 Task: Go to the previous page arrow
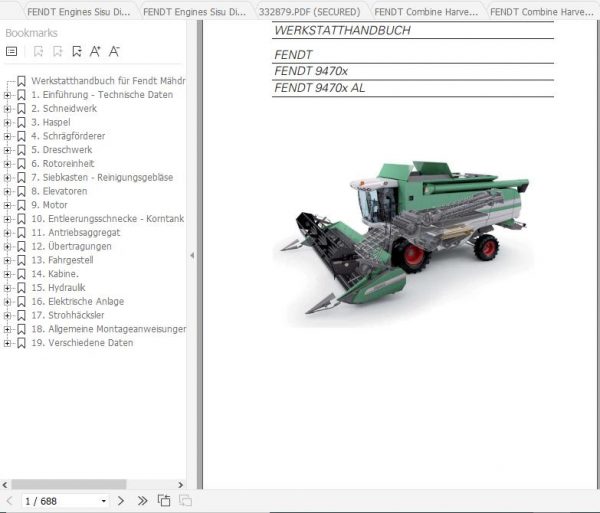10,501
